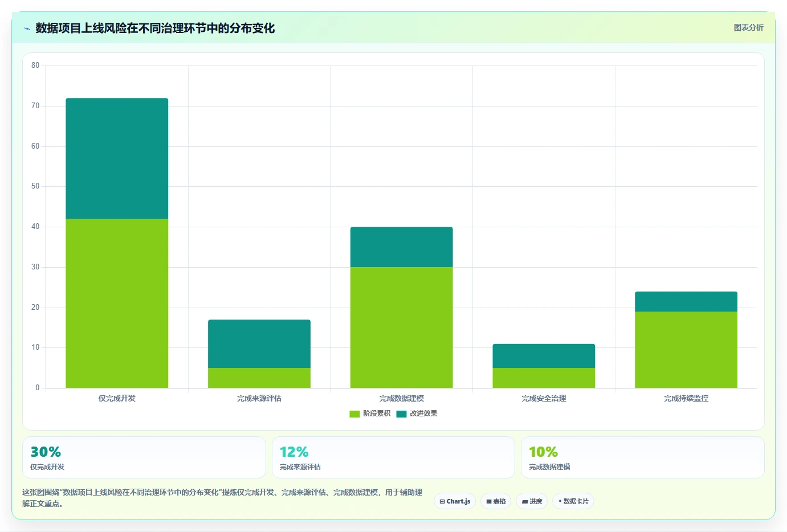Select the 表格 tag

click(x=496, y=501)
